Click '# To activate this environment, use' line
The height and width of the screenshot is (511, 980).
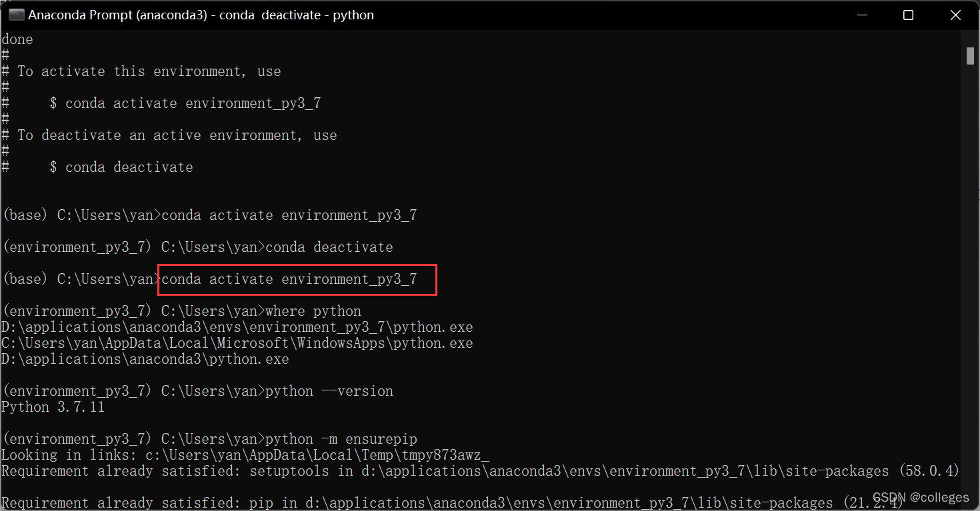(x=141, y=71)
